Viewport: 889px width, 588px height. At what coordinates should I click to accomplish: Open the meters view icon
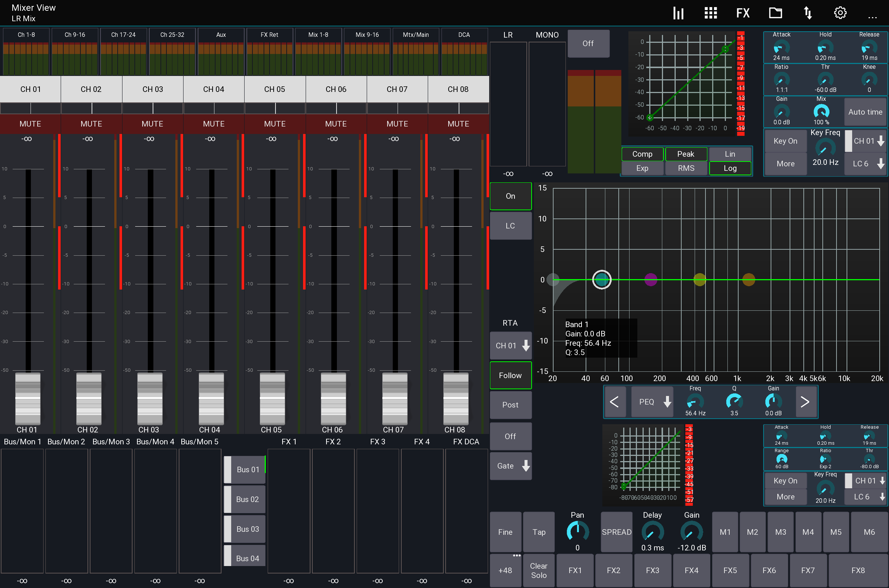tap(678, 12)
